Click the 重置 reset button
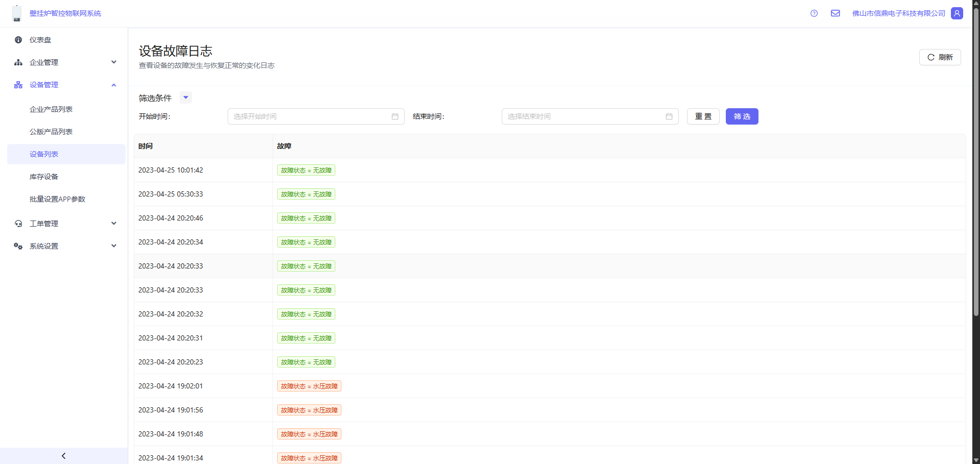This screenshot has width=980, height=464. [x=703, y=116]
